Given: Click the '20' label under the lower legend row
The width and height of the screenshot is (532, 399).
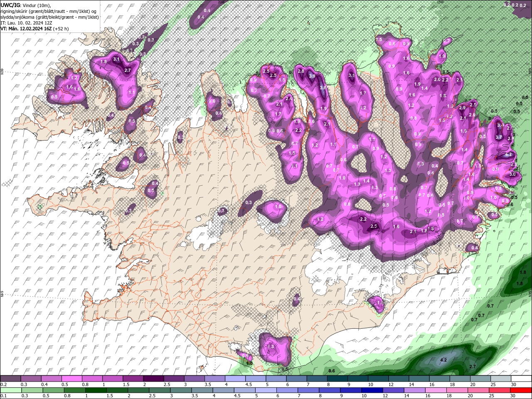Looking at the screenshot, I should (x=470, y=396).
